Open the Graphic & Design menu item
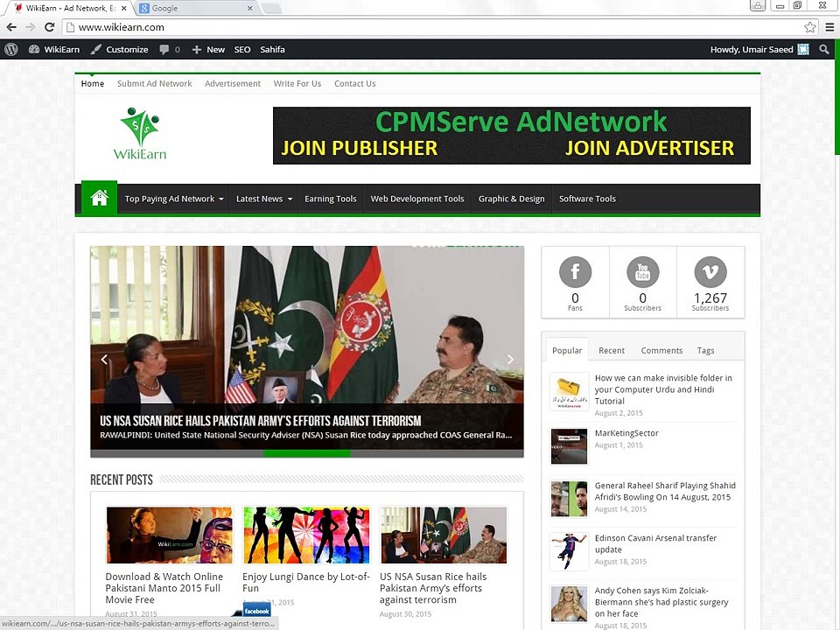Viewport: 840px width, 630px height. [512, 199]
